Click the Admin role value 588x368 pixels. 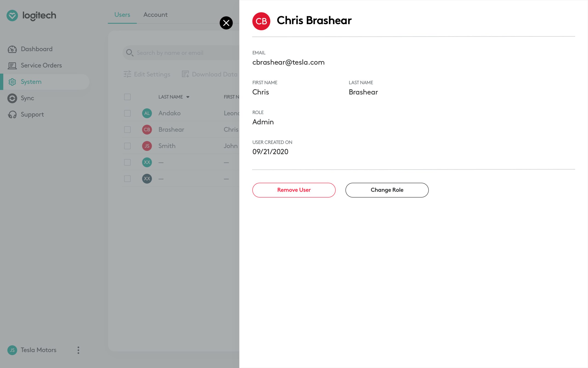coord(263,122)
